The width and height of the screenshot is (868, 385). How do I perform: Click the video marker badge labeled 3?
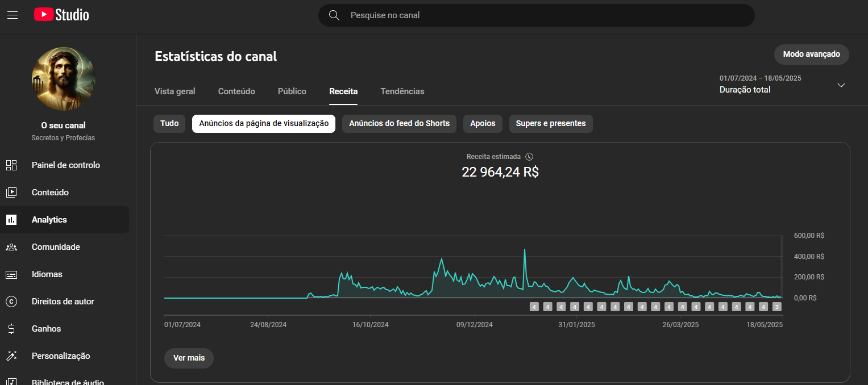(x=777, y=307)
